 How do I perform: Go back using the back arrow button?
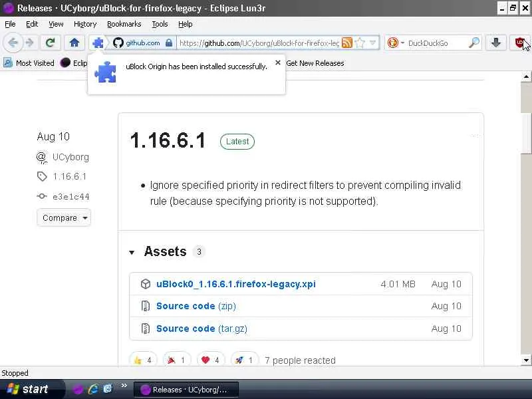coord(13,43)
